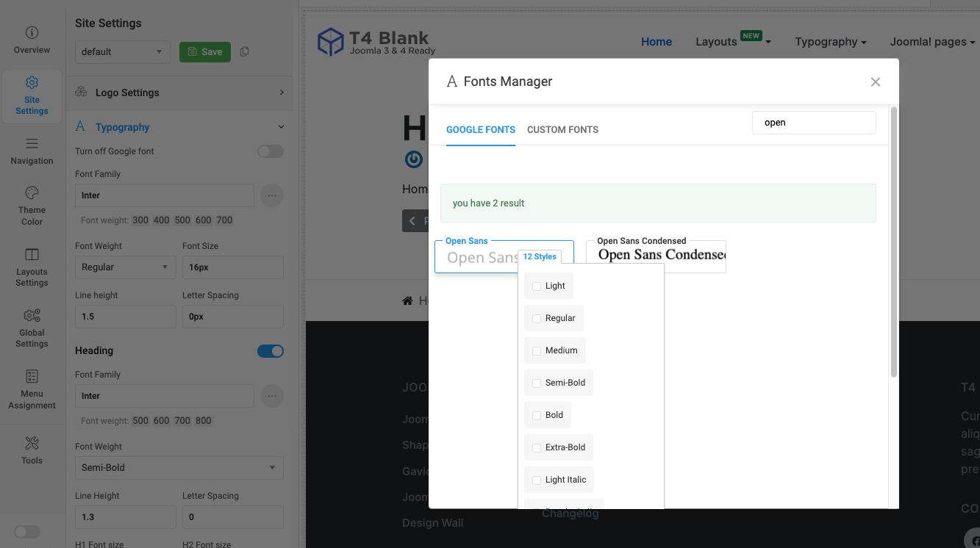Open the Global Settings gears icon

pos(32,316)
